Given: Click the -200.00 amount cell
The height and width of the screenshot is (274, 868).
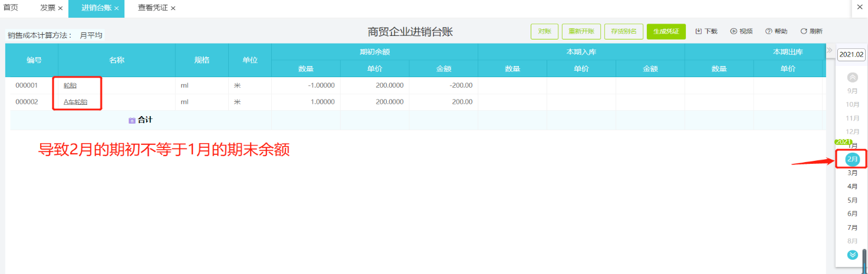Looking at the screenshot, I should tap(443, 85).
